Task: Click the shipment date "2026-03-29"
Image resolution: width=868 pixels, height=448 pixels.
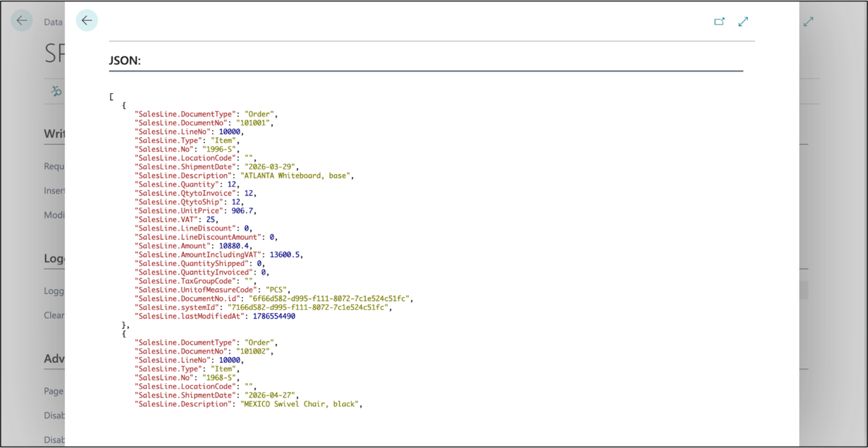Action: (x=271, y=167)
